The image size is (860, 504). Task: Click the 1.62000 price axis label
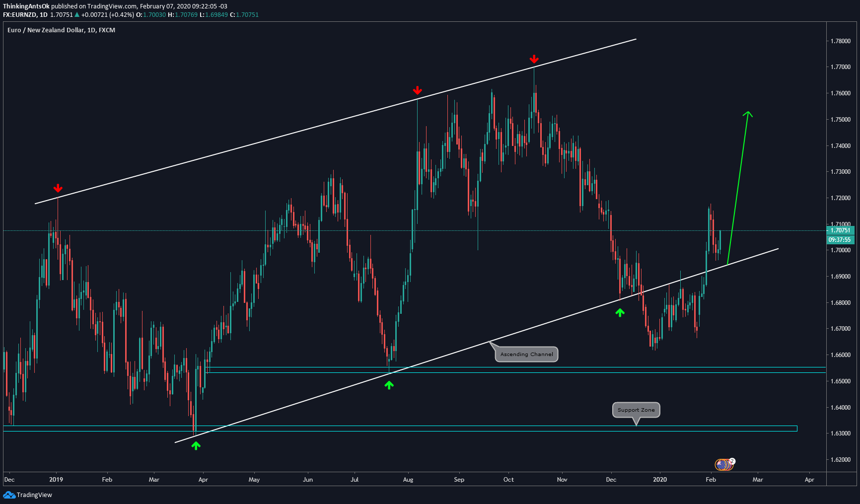click(x=841, y=460)
